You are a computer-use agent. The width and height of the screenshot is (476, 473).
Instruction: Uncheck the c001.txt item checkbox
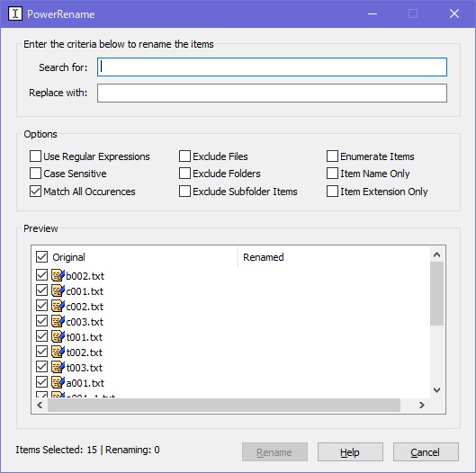41,290
